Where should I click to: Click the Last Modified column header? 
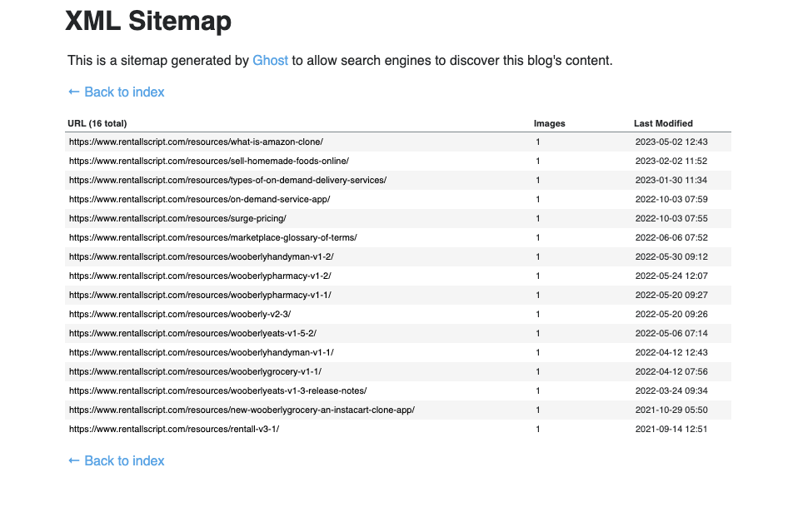pyautogui.click(x=663, y=123)
